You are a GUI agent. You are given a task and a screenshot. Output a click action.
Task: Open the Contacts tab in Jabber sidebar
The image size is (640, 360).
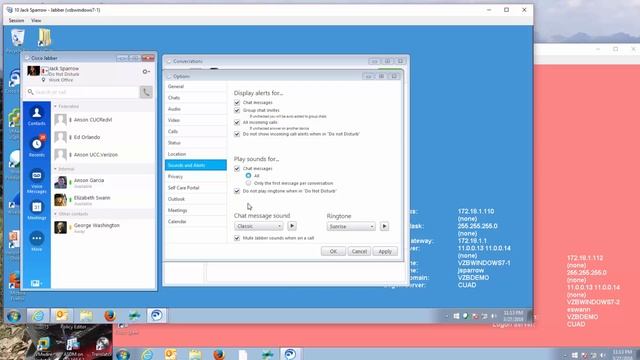[36, 116]
